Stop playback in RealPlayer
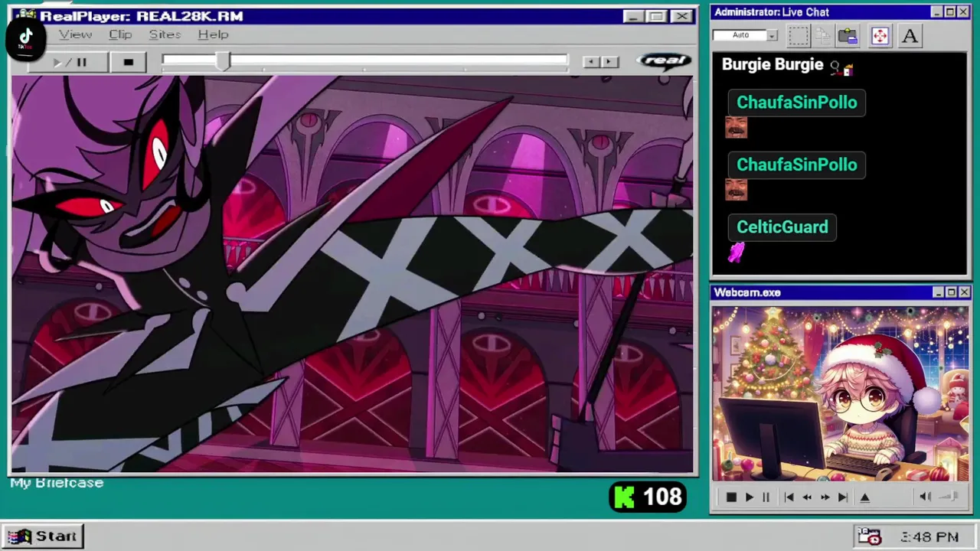Screen dimensions: 980x551 128,62
